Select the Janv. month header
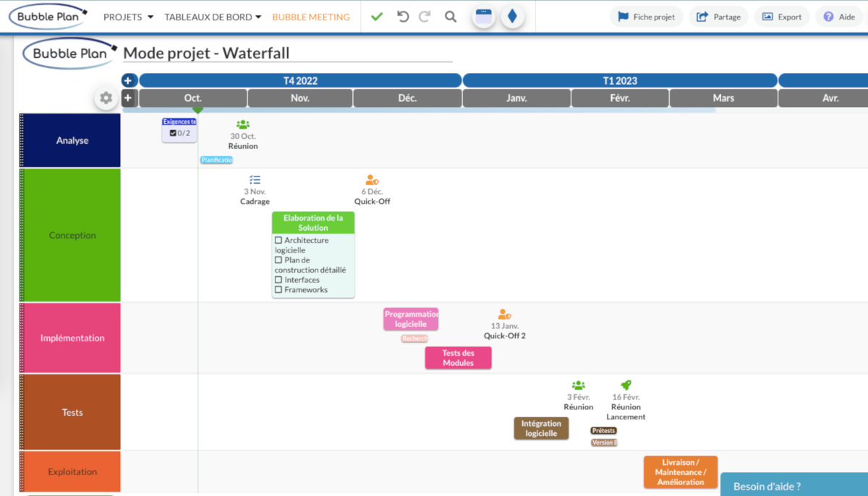868x496 pixels. coord(516,98)
